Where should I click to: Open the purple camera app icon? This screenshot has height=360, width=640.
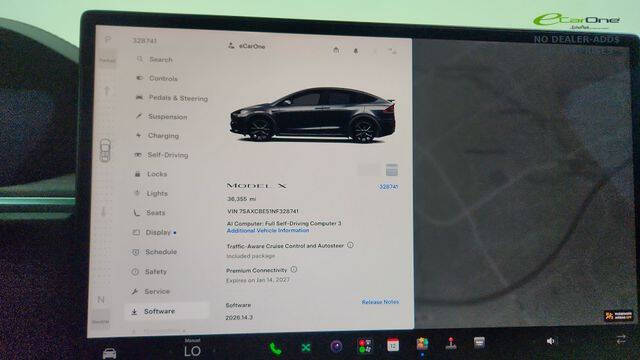pyautogui.click(x=336, y=347)
